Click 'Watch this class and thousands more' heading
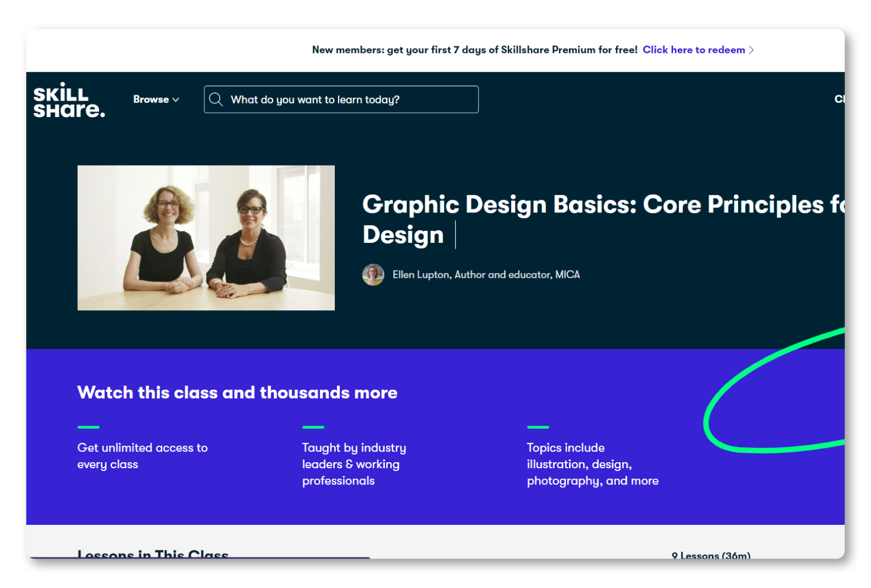Image resolution: width=871 pixels, height=588 pixels. [x=237, y=393]
